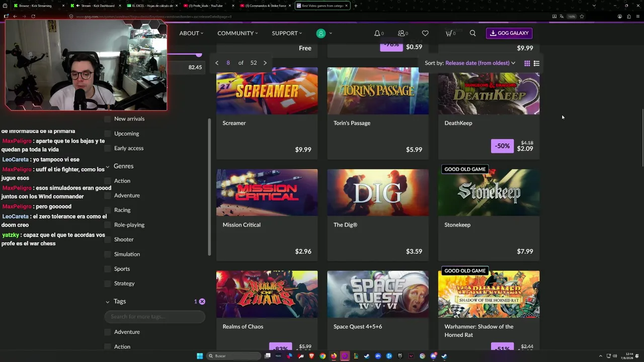Click the Stonekeep cover thumbnail
The image size is (644, 362).
(489, 193)
